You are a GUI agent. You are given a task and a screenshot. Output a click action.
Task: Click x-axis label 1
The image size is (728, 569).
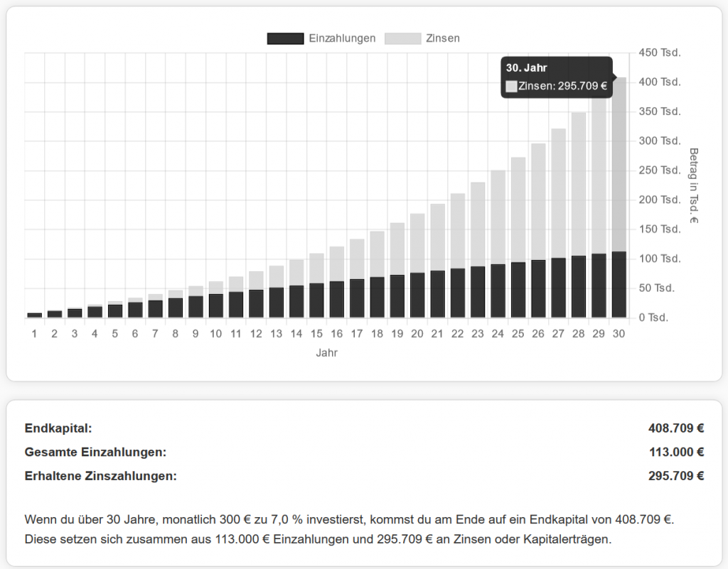coord(34,334)
